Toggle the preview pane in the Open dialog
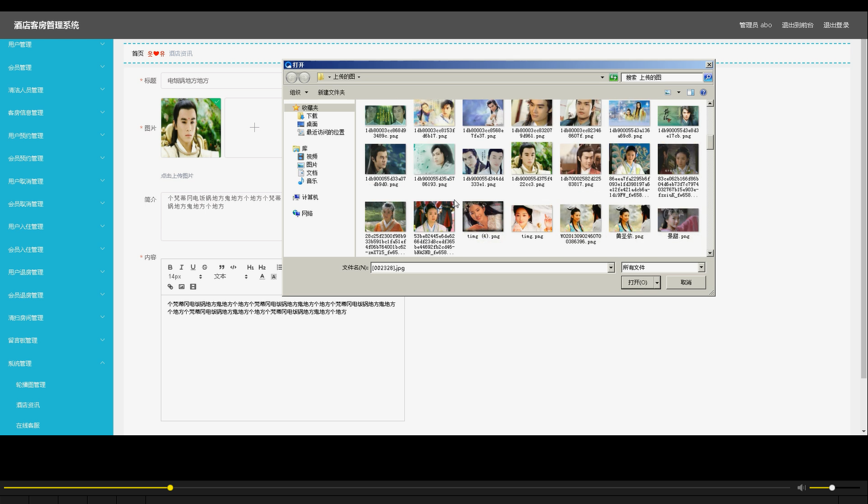The image size is (868, 504). (691, 92)
